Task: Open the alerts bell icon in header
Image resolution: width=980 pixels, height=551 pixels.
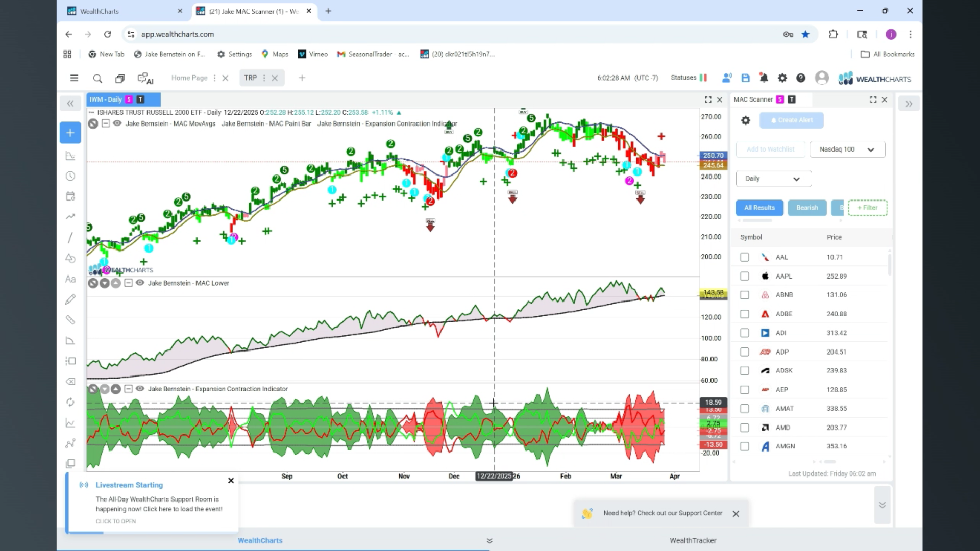Action: pos(764,78)
